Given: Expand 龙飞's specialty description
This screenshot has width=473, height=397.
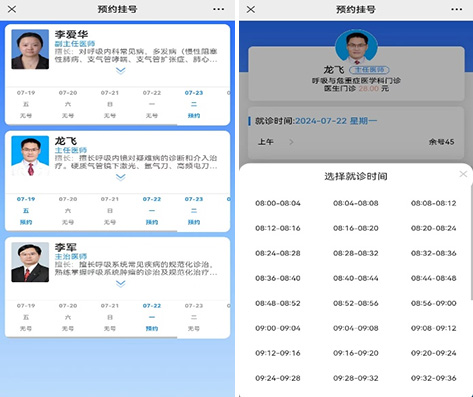Looking at the screenshot, I should [121, 177].
